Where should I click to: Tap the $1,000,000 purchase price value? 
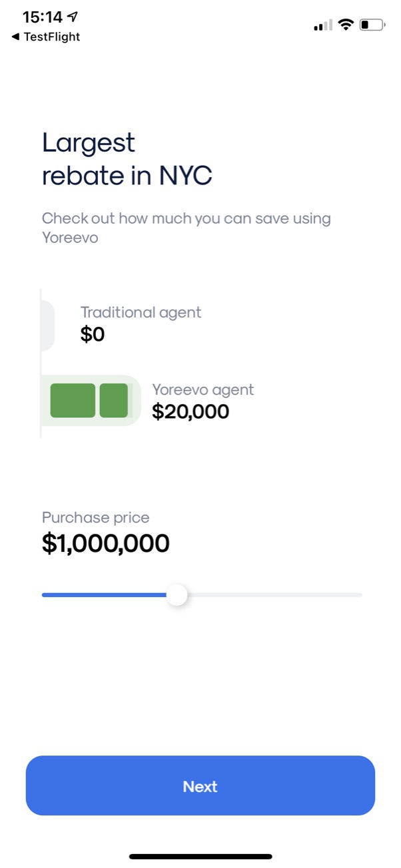(x=105, y=543)
